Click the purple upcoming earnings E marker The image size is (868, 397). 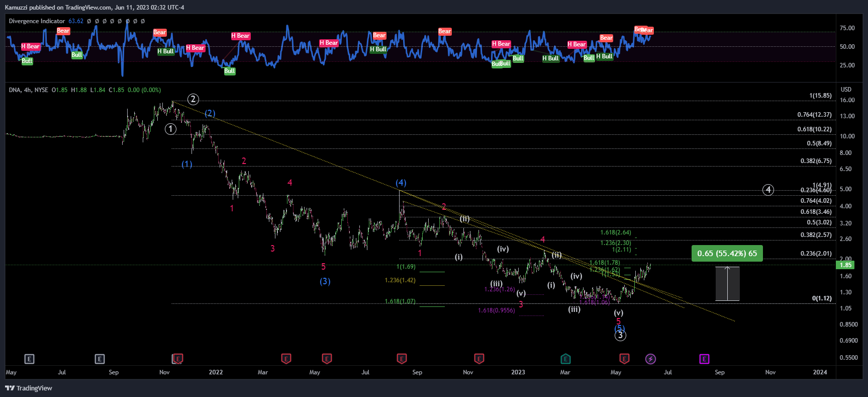click(704, 359)
